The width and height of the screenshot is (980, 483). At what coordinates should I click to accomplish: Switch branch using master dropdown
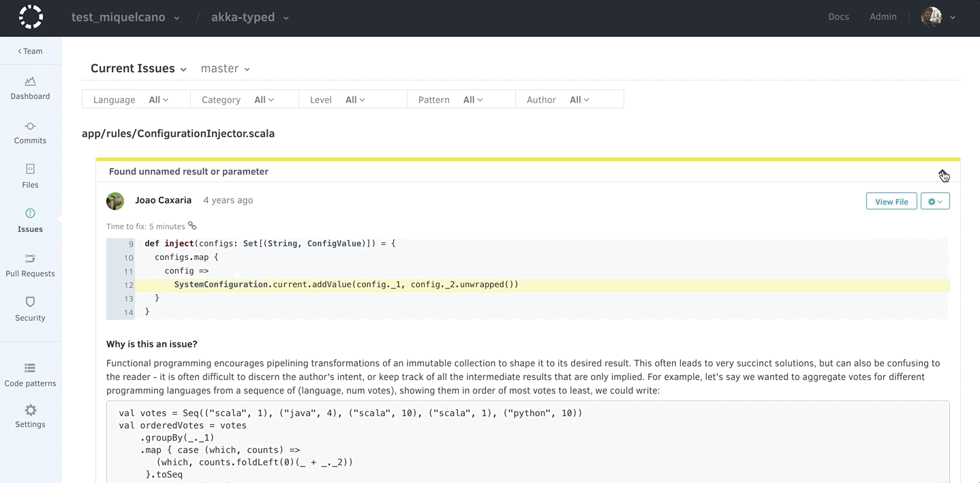click(225, 68)
